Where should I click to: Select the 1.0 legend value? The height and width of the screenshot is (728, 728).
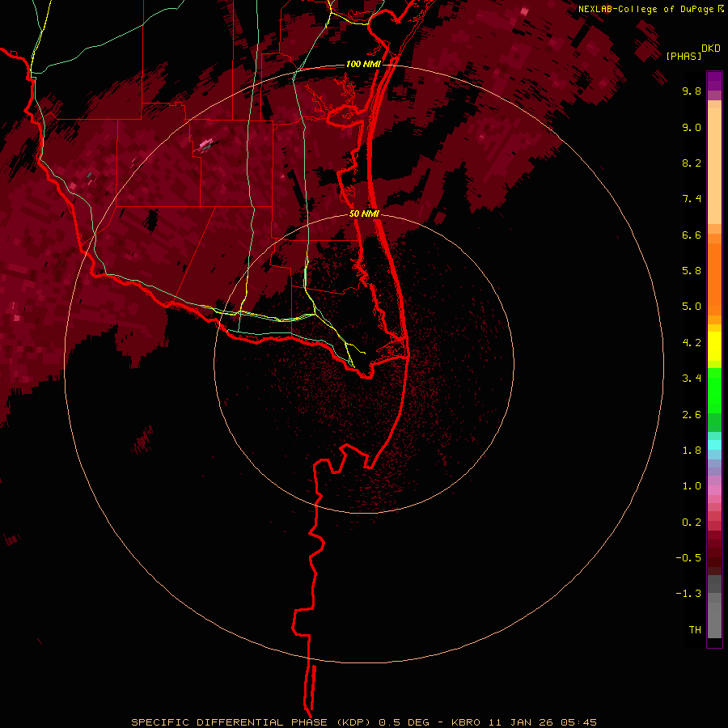pyautogui.click(x=692, y=486)
